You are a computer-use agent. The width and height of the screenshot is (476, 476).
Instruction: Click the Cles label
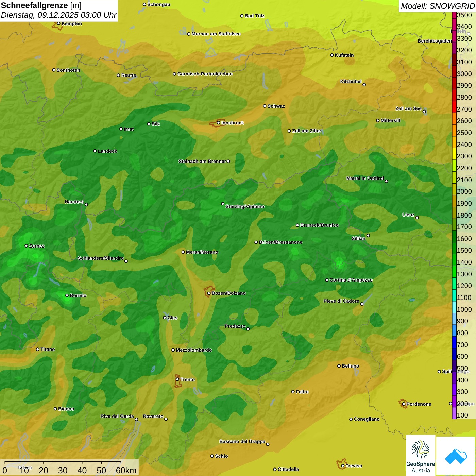tap(172, 318)
